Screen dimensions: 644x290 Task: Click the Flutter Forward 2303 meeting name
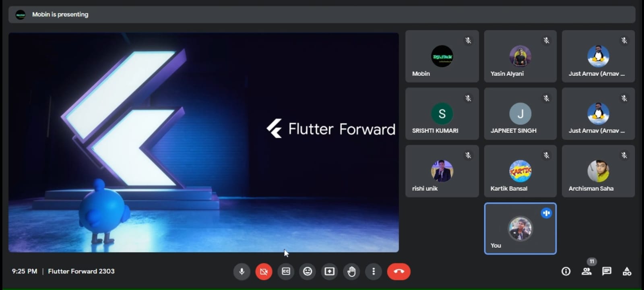(x=81, y=271)
